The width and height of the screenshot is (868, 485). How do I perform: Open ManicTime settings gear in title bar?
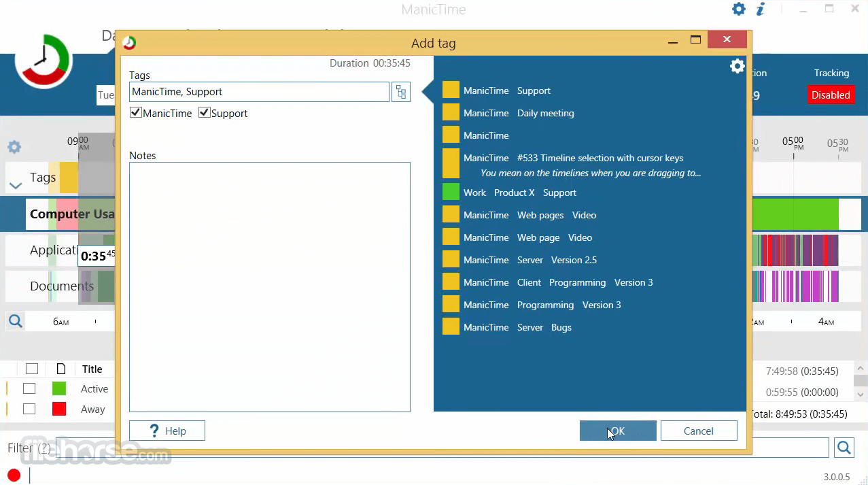(x=739, y=9)
